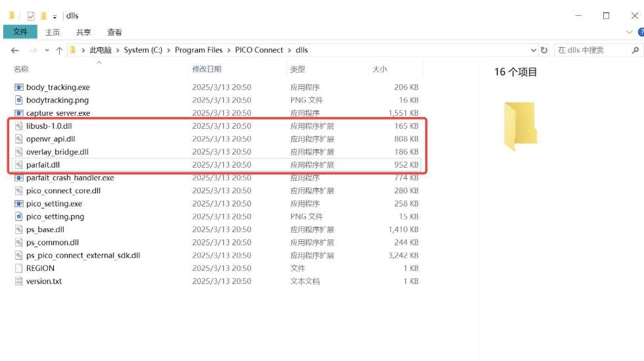Select the file name version.txt

pos(44,281)
